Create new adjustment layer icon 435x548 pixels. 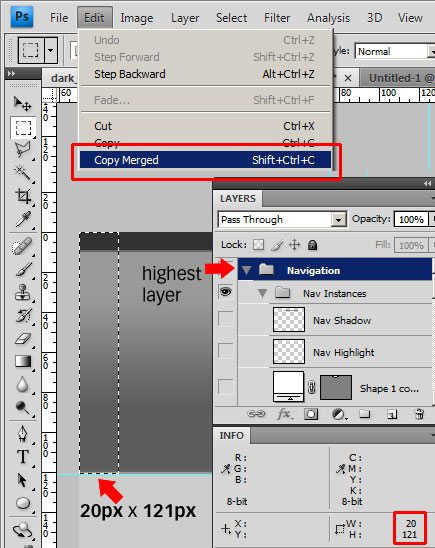click(339, 414)
